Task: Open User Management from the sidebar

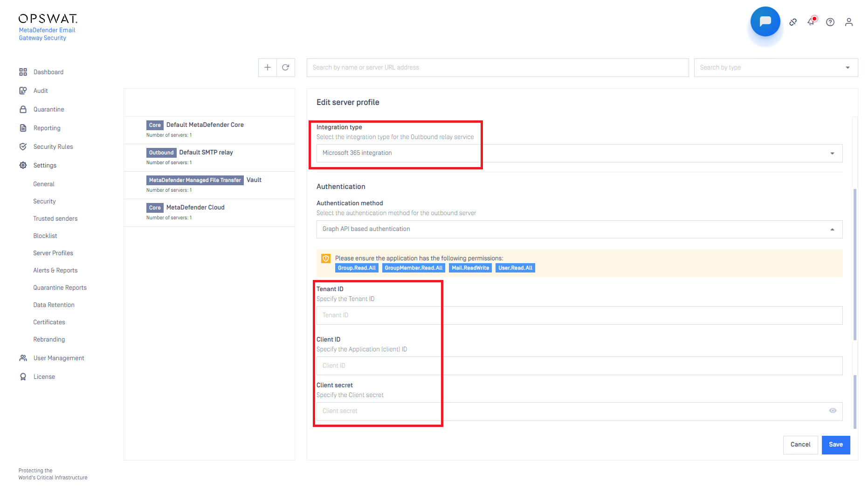Action: pyautogui.click(x=59, y=358)
